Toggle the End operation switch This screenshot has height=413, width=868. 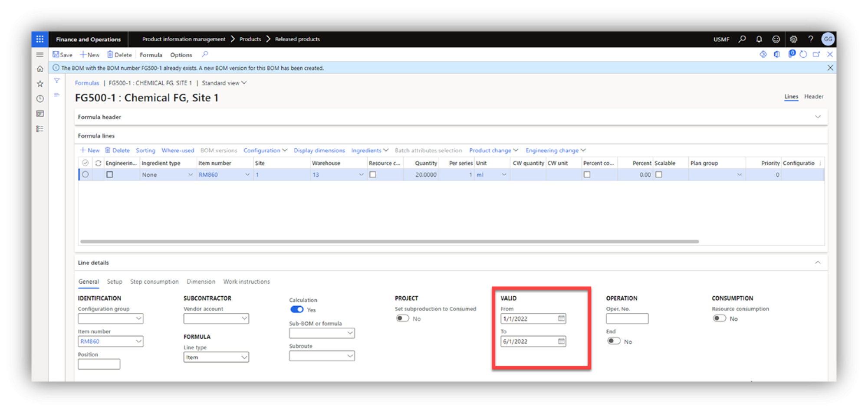614,341
